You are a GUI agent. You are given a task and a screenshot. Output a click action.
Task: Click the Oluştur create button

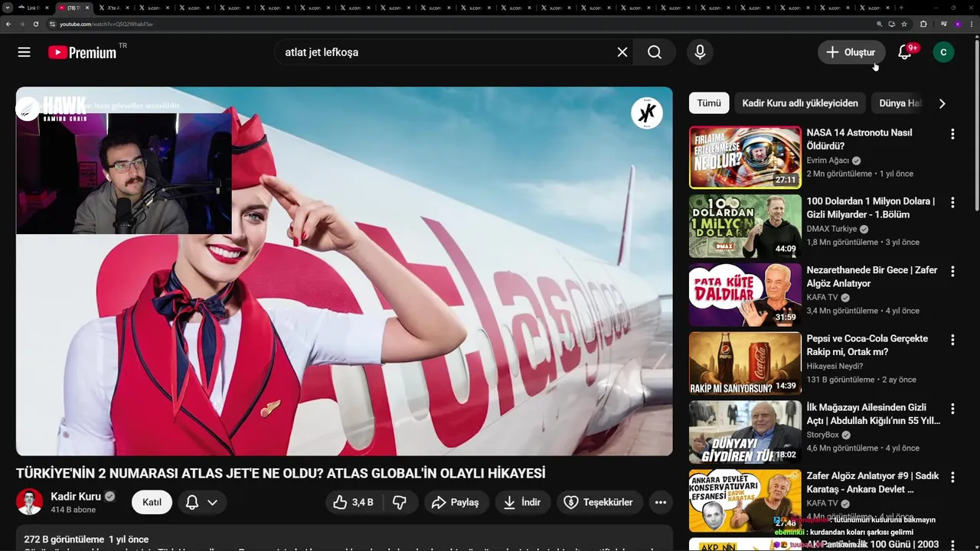click(851, 52)
